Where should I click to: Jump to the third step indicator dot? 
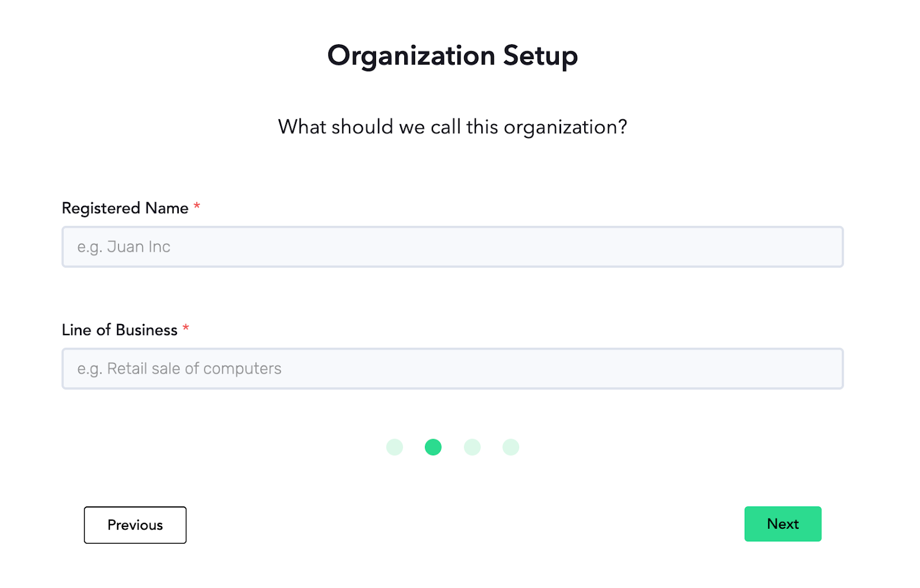pyautogui.click(x=472, y=447)
